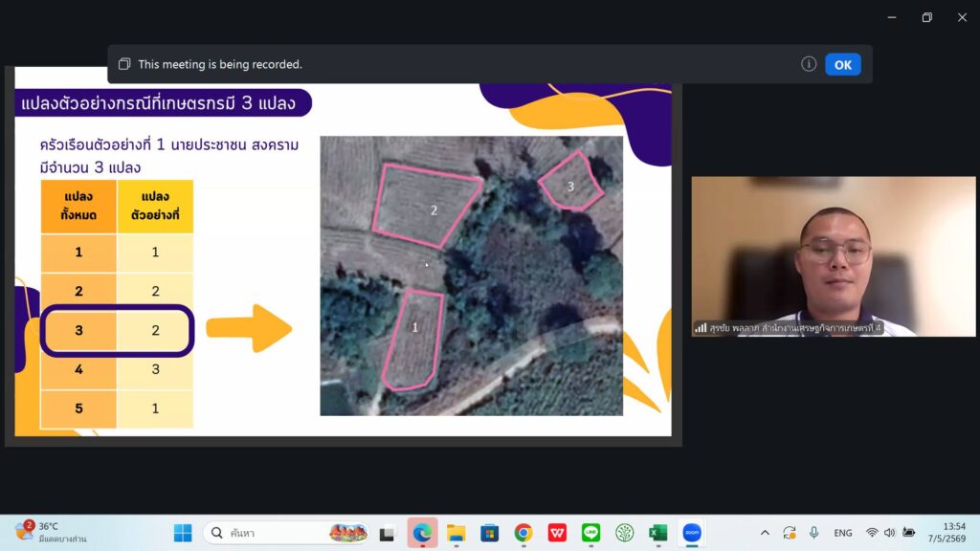Open the clock showing 13:54
This screenshot has width=980, height=551.
(x=947, y=532)
